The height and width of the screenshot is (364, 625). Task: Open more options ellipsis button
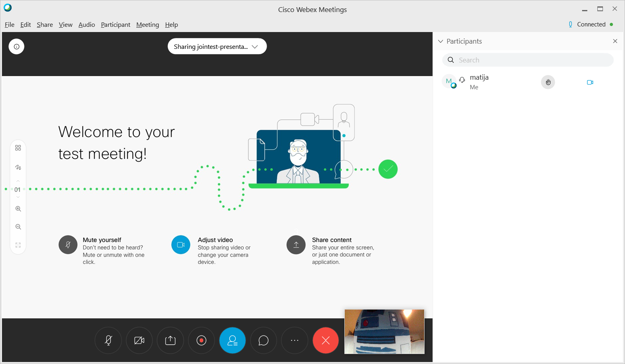coord(295,340)
